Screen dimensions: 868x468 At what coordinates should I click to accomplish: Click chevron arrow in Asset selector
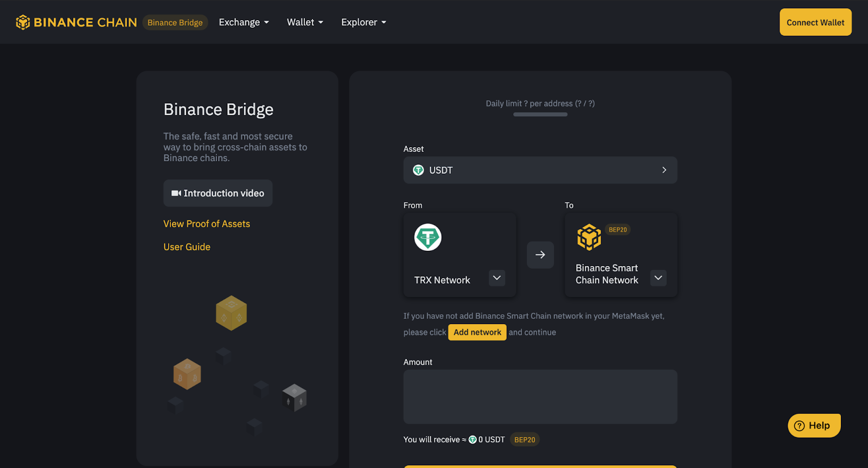pos(664,170)
